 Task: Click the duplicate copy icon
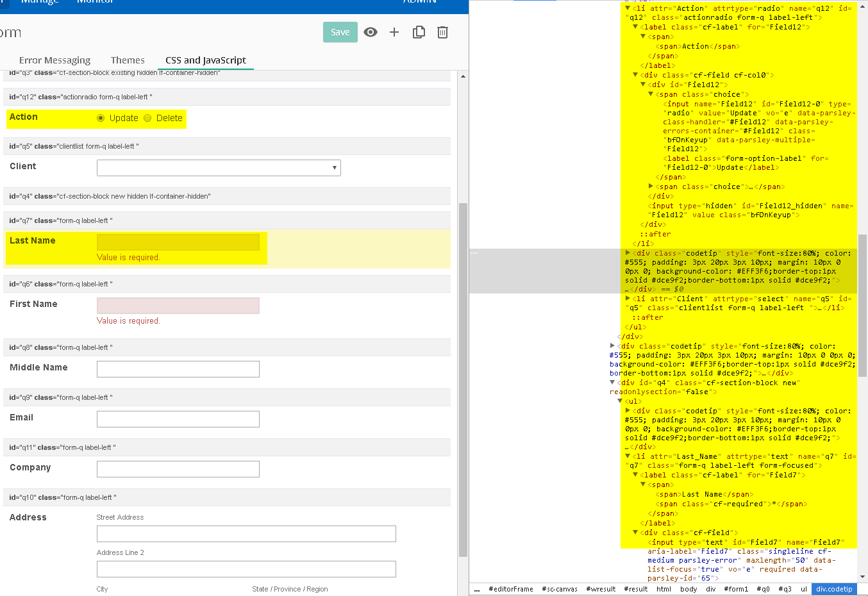click(x=419, y=32)
